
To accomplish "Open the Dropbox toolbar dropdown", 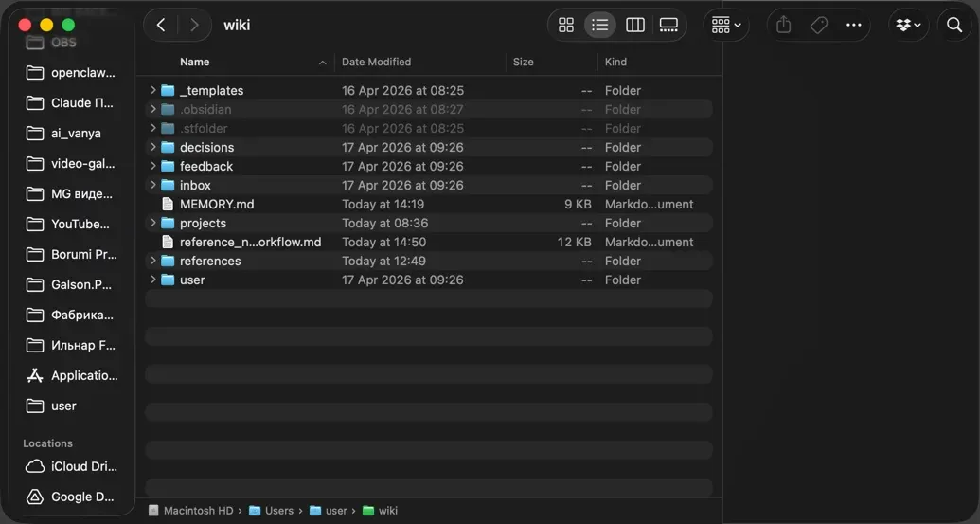I will [909, 26].
